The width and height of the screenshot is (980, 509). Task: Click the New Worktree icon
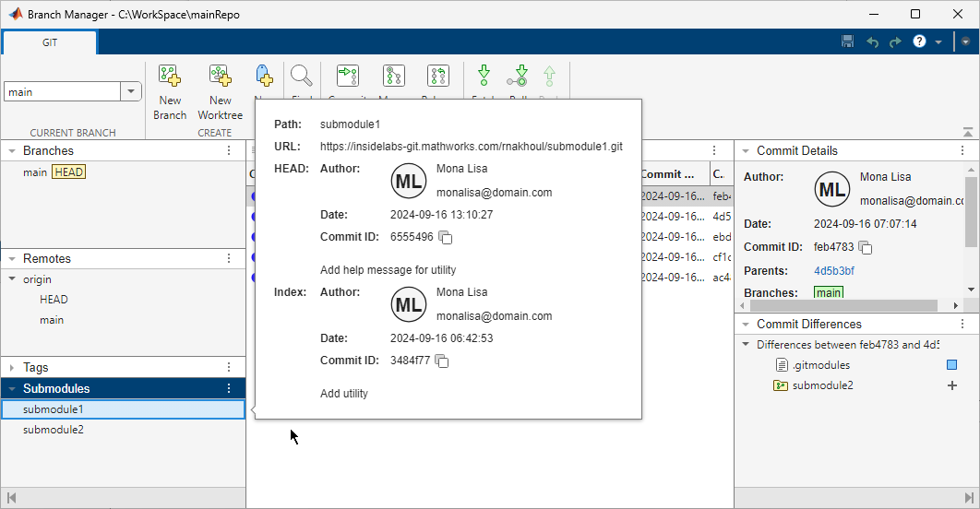(221, 77)
